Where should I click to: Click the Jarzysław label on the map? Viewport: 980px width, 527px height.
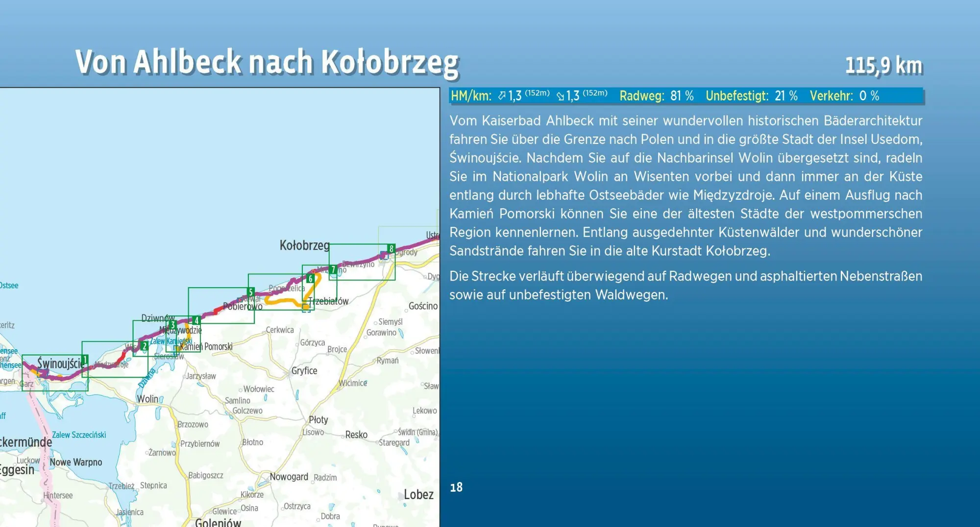coord(201,376)
